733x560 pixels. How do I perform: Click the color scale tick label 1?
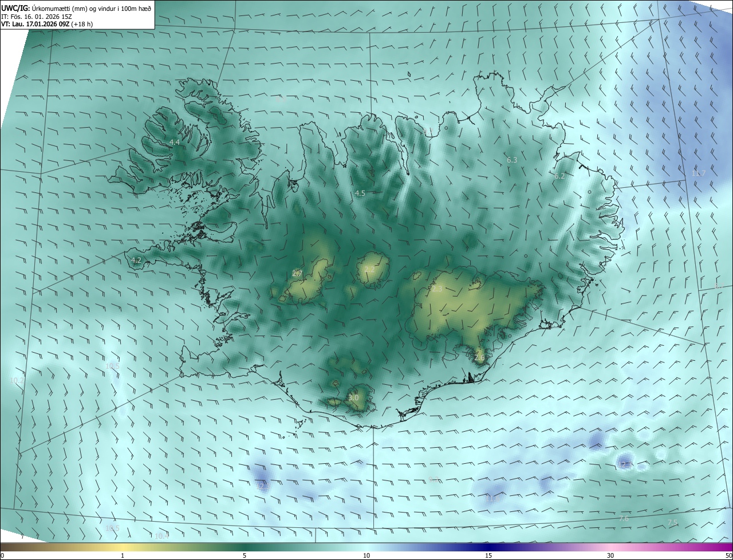(123, 555)
